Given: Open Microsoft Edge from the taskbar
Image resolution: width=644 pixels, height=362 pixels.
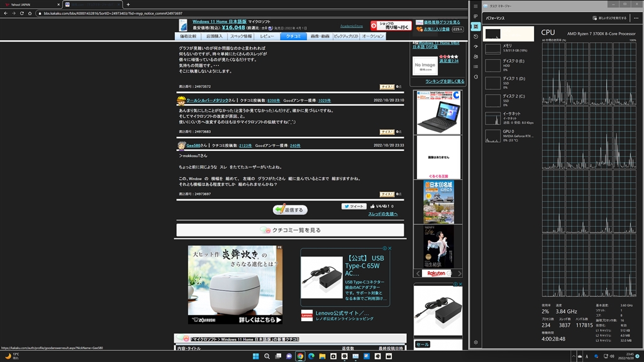Looking at the screenshot, I should point(311,356).
